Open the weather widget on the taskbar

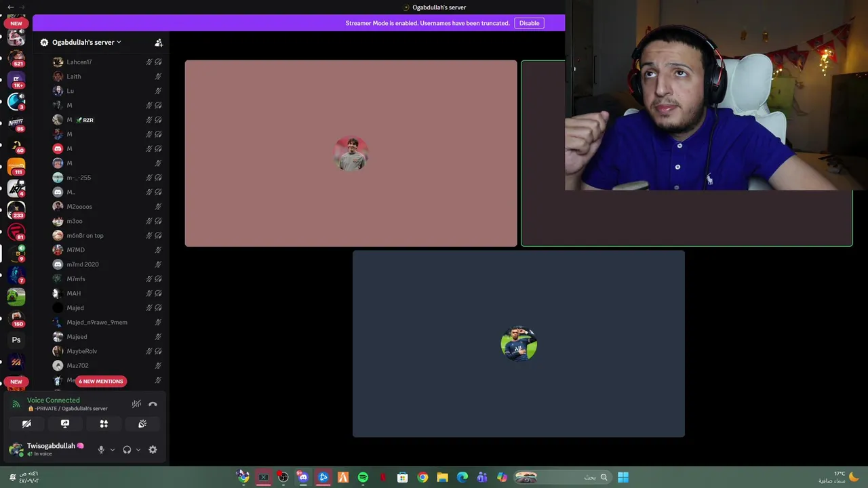(x=838, y=477)
